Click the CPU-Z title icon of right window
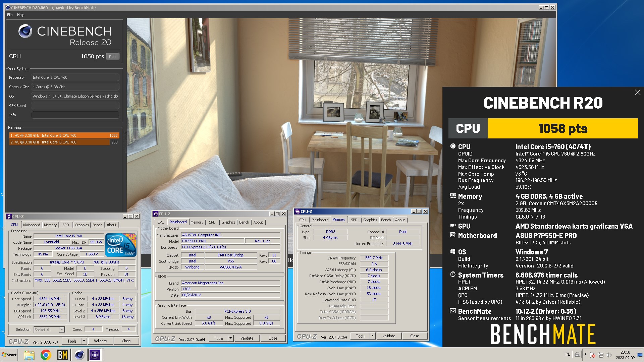The height and width of the screenshot is (362, 644). point(298,212)
